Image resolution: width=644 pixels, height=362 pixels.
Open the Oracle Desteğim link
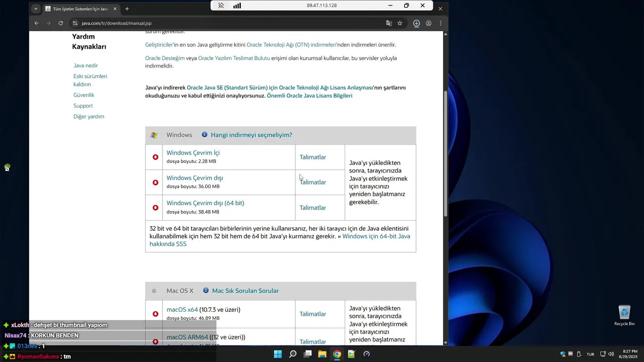(165, 58)
